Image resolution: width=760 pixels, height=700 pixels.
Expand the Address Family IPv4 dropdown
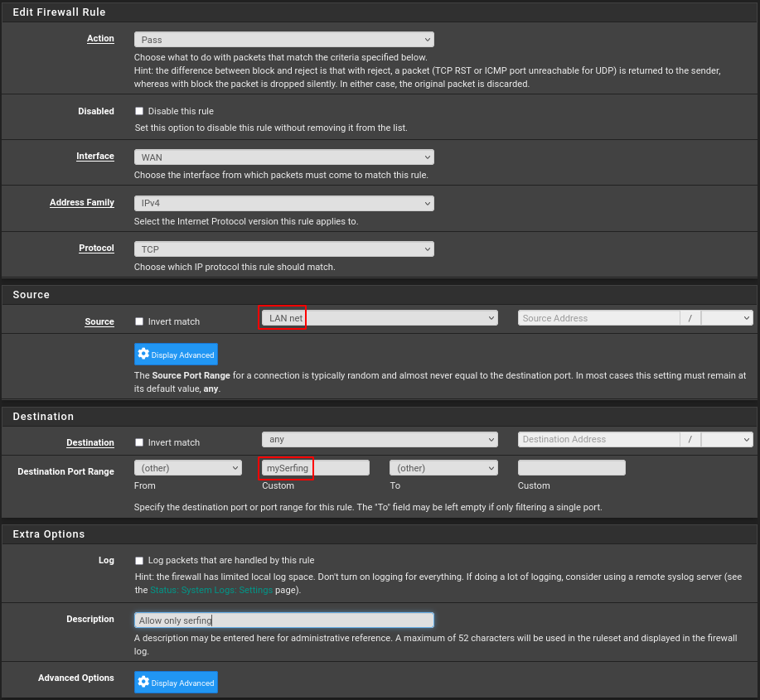tap(283, 203)
